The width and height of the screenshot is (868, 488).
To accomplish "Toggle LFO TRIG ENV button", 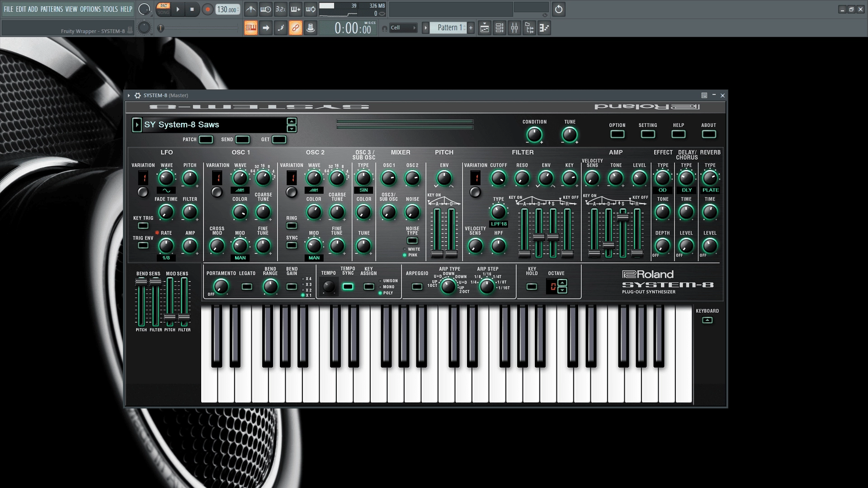I will point(143,245).
